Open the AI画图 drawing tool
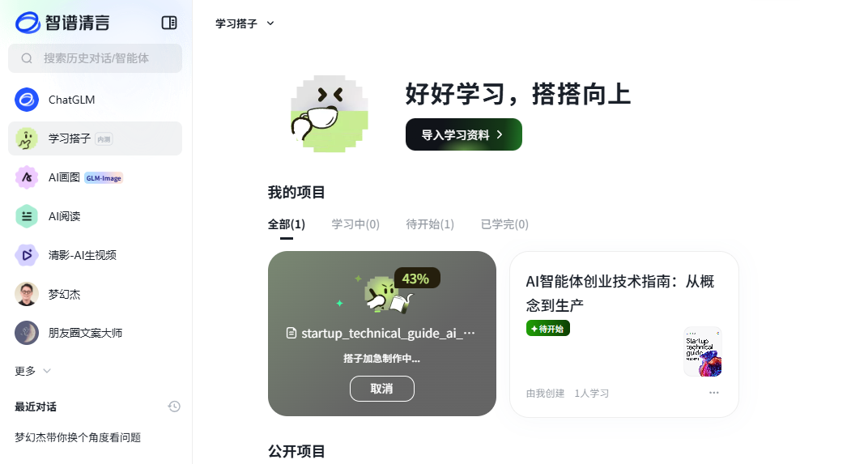The image size is (868, 464). [x=96, y=177]
